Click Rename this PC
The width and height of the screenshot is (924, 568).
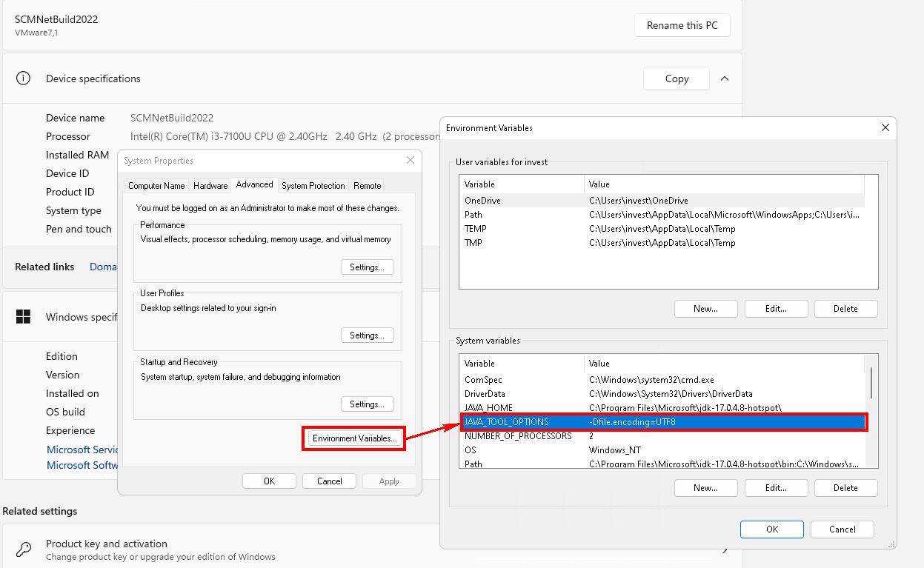click(x=682, y=24)
